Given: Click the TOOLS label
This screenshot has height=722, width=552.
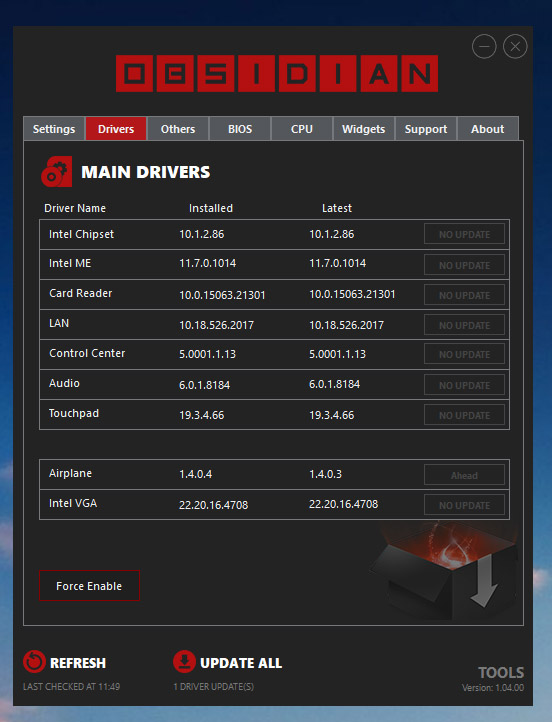Looking at the screenshot, I should [501, 673].
